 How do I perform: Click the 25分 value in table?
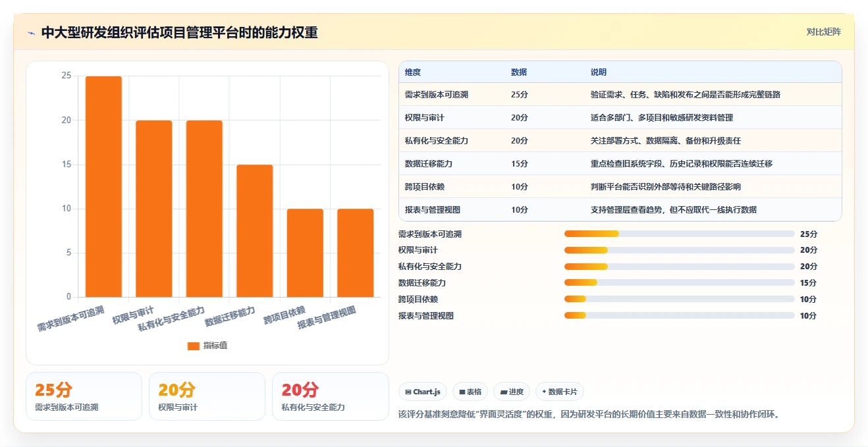(x=520, y=95)
